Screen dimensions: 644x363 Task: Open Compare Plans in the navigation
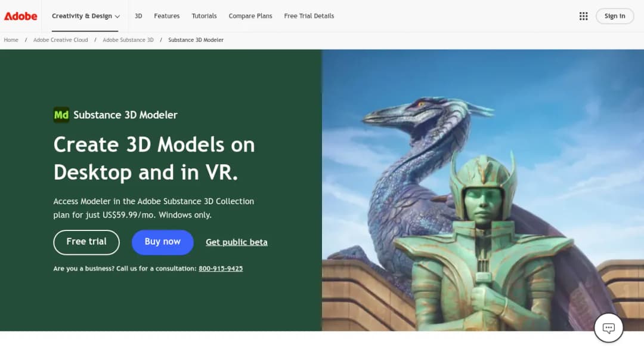250,16
